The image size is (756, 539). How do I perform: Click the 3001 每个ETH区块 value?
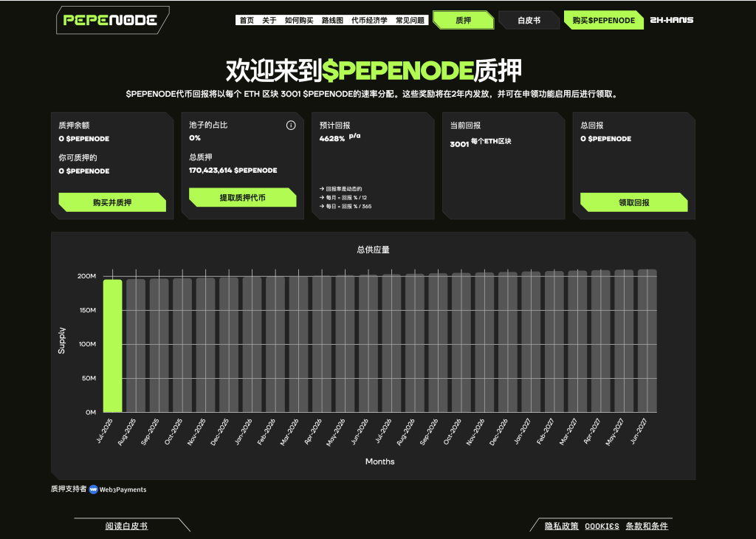(x=480, y=143)
